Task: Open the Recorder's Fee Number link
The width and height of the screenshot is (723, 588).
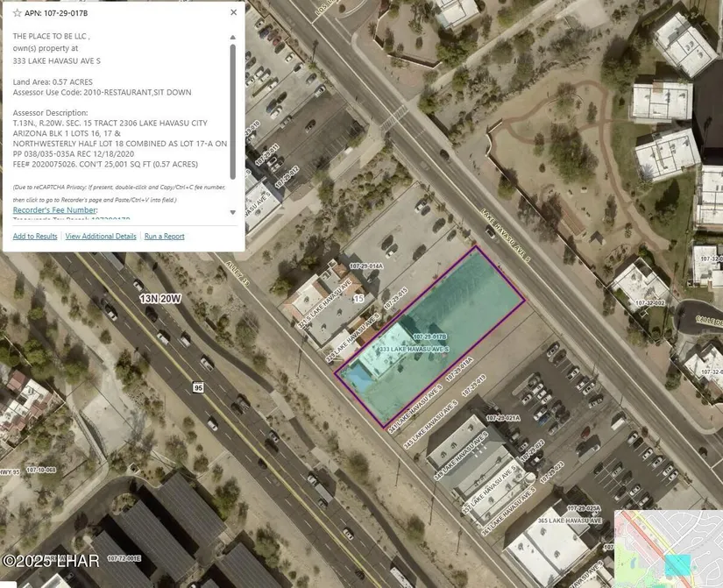Action: [x=54, y=210]
